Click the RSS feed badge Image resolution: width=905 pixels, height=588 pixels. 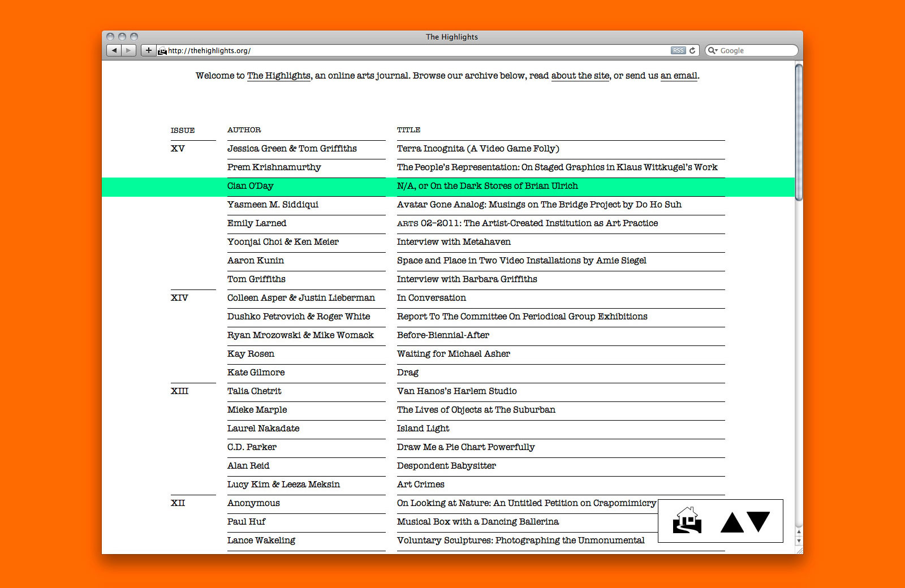(x=678, y=50)
